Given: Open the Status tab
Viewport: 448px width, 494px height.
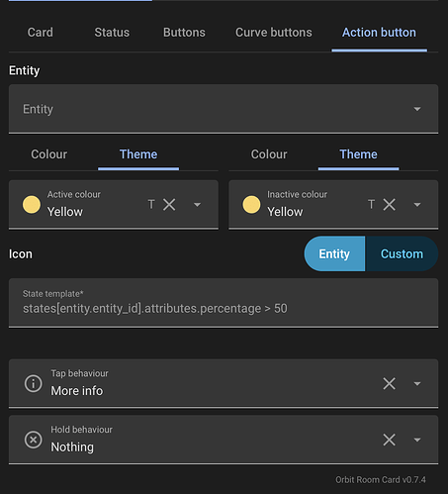Looking at the screenshot, I should coord(112,33).
